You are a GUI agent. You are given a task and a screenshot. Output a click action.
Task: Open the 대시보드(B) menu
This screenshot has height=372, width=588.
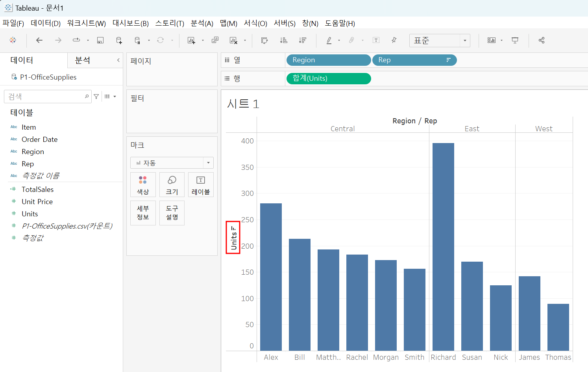[x=131, y=24]
